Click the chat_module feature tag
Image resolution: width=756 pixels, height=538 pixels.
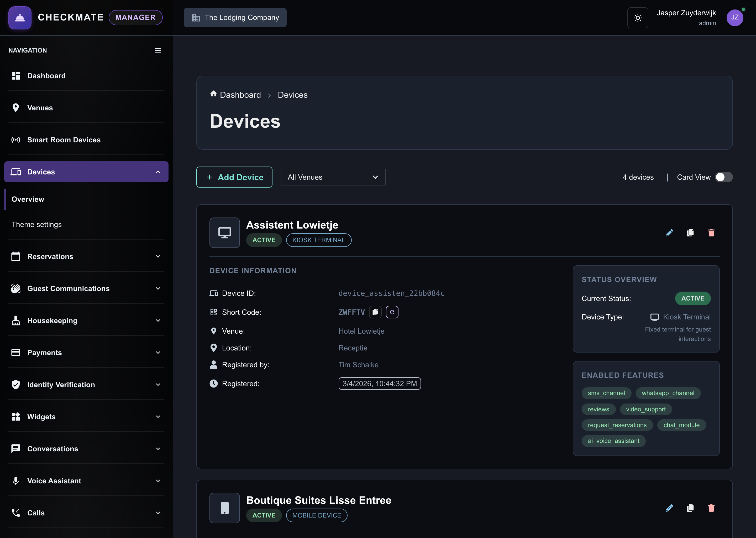[681, 425]
